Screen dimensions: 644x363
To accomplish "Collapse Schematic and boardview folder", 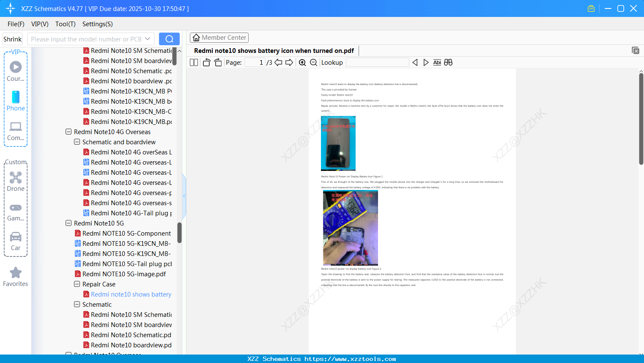I will pos(77,142).
